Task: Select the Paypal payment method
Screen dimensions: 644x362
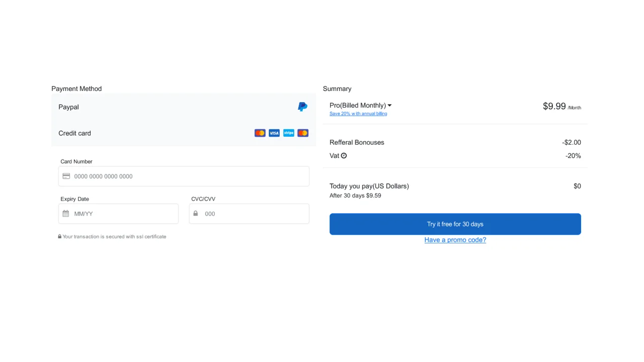Action: 184,107
